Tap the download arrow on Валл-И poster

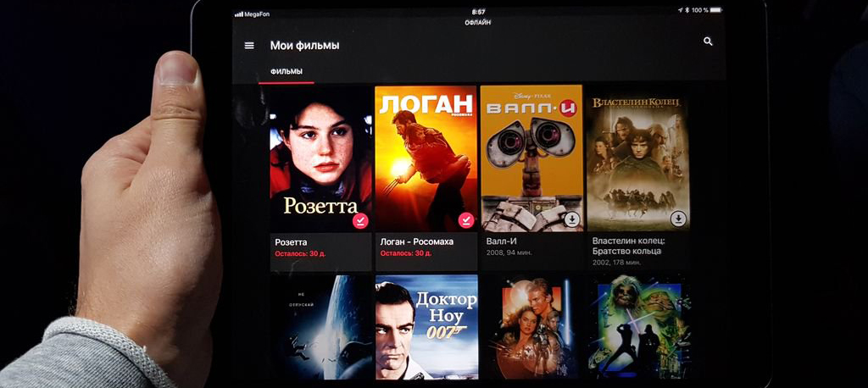(572, 219)
